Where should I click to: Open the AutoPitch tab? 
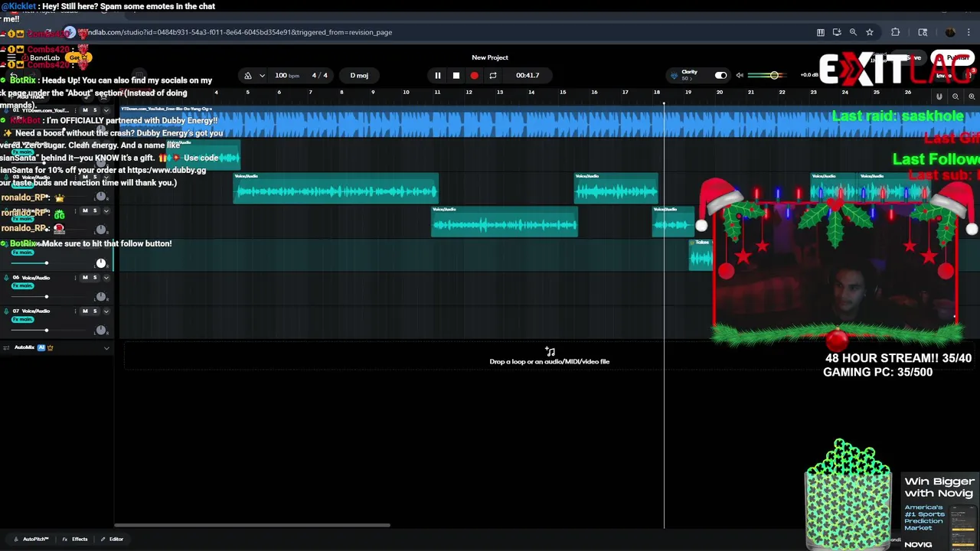pyautogui.click(x=31, y=540)
